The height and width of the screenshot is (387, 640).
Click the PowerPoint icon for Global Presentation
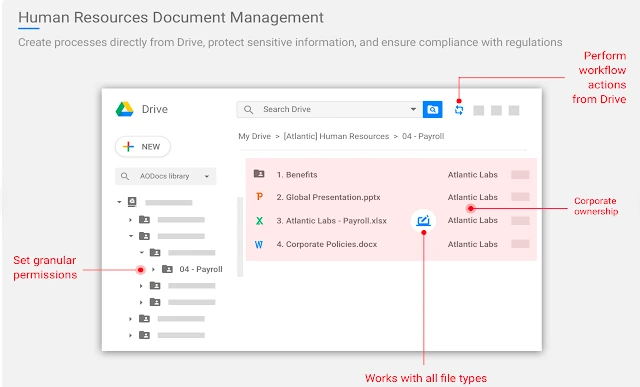point(259,197)
